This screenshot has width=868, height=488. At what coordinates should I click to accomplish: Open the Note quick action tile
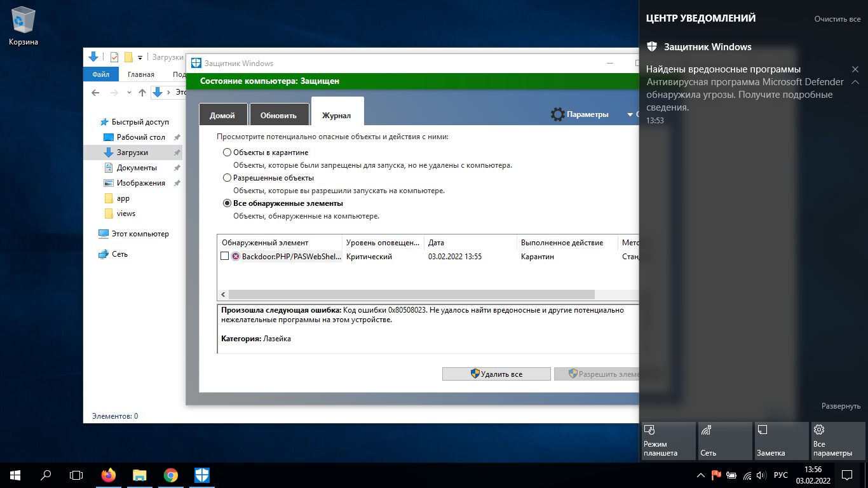tap(781, 440)
